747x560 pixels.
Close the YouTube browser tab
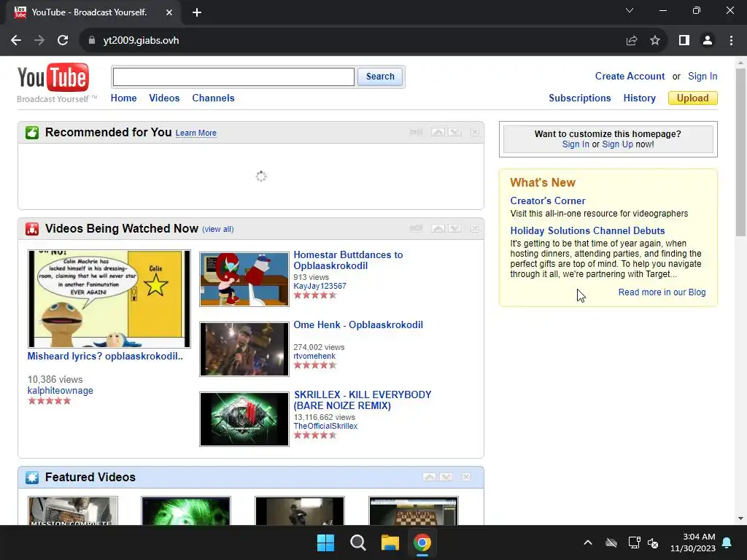169,12
